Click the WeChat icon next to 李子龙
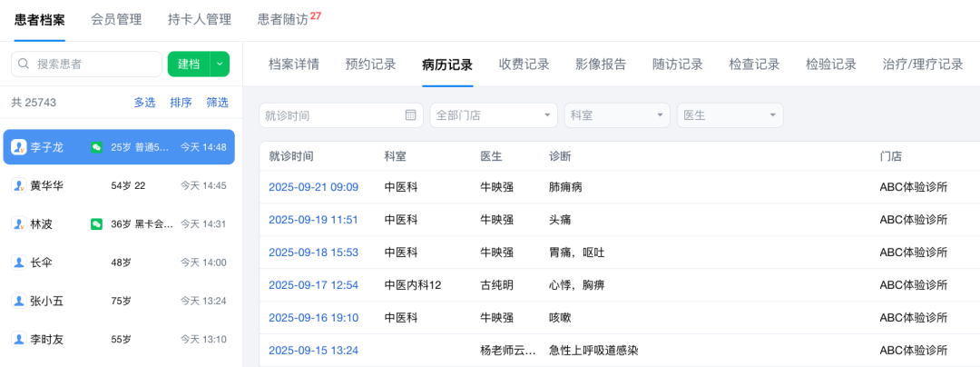 96,147
